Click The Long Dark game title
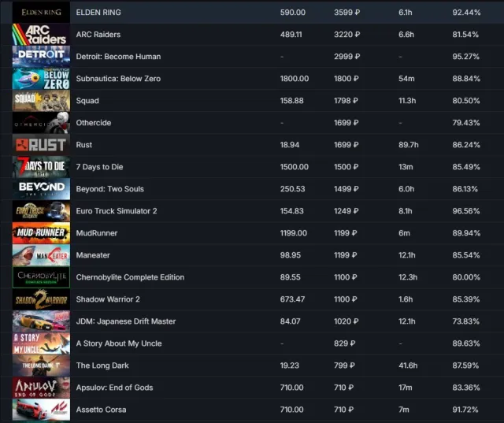504x423 pixels. [102, 365]
